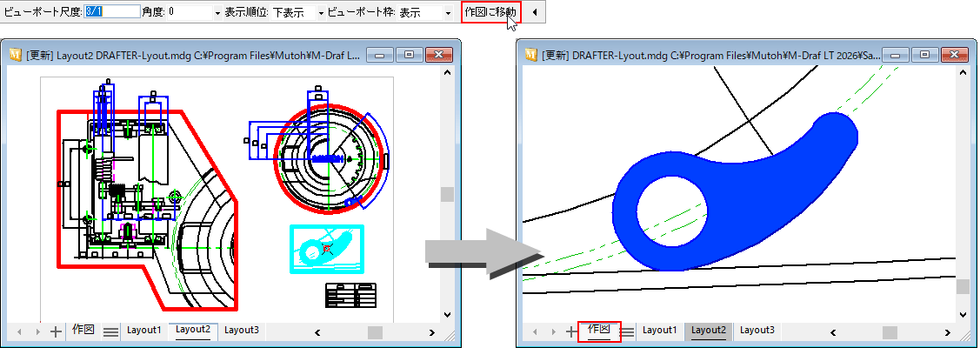Image resolution: width=980 pixels, height=348 pixels.
Task: Click the M-Draf app icon in left window title
Action: pos(16,54)
